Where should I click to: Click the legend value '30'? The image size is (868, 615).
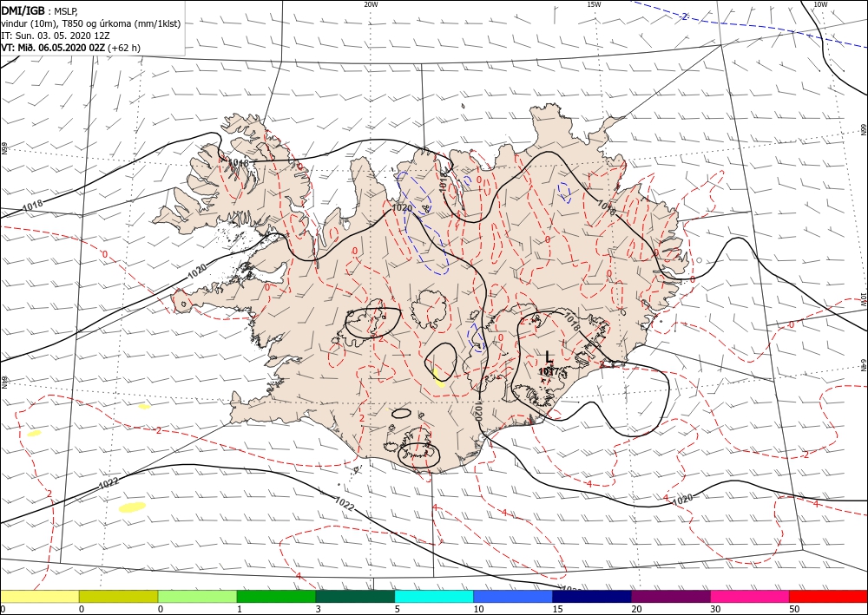[715, 609]
